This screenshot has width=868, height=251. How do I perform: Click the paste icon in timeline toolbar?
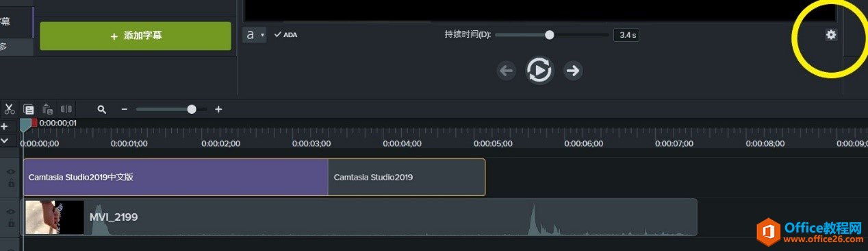[47, 108]
